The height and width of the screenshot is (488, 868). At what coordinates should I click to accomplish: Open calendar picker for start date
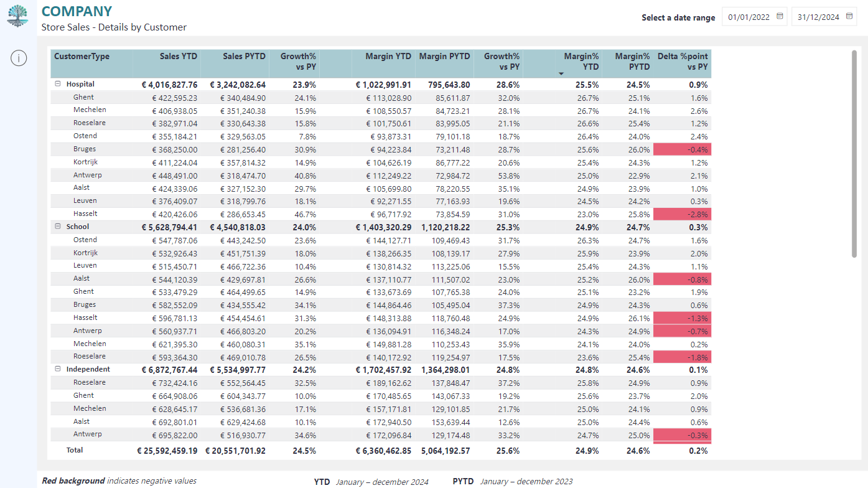point(780,17)
